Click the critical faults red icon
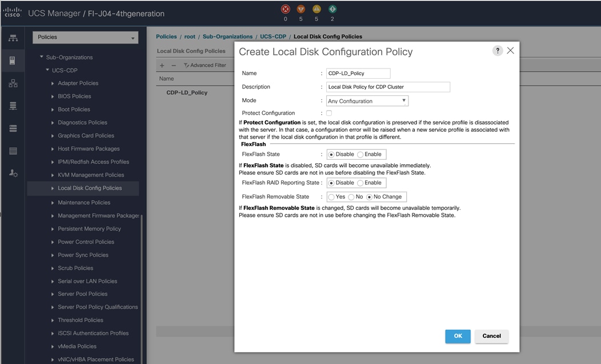The image size is (601, 364). [286, 9]
